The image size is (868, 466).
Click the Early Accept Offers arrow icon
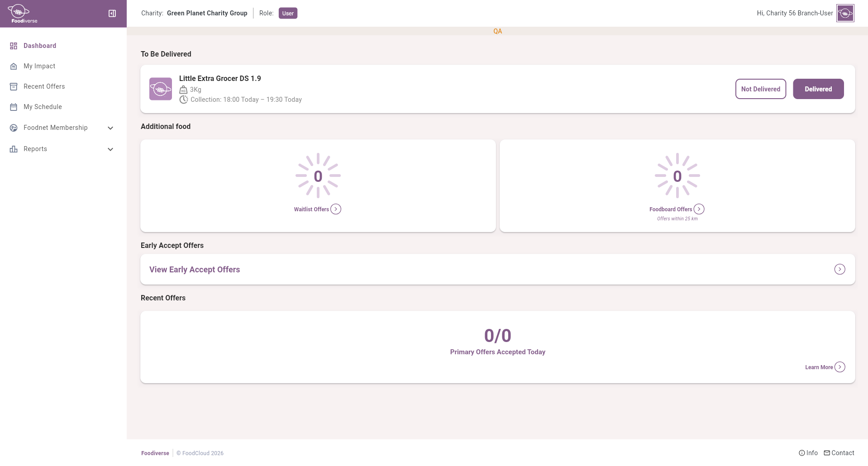(840, 269)
